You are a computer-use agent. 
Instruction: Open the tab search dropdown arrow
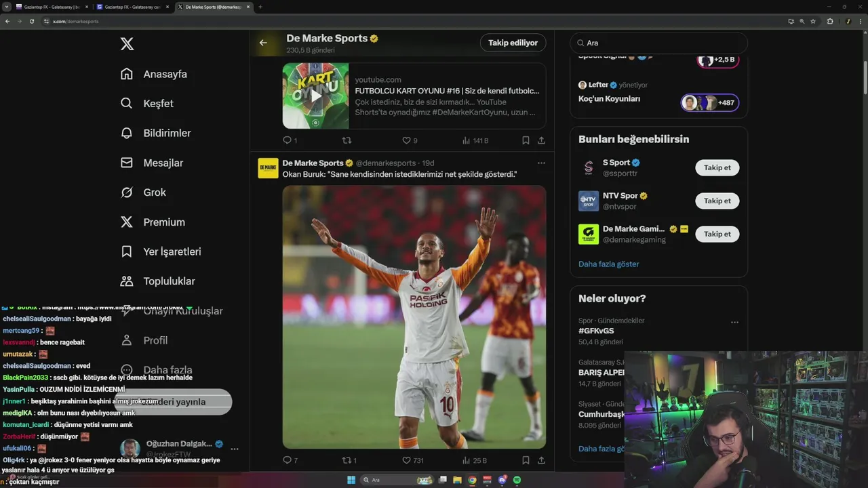point(6,7)
